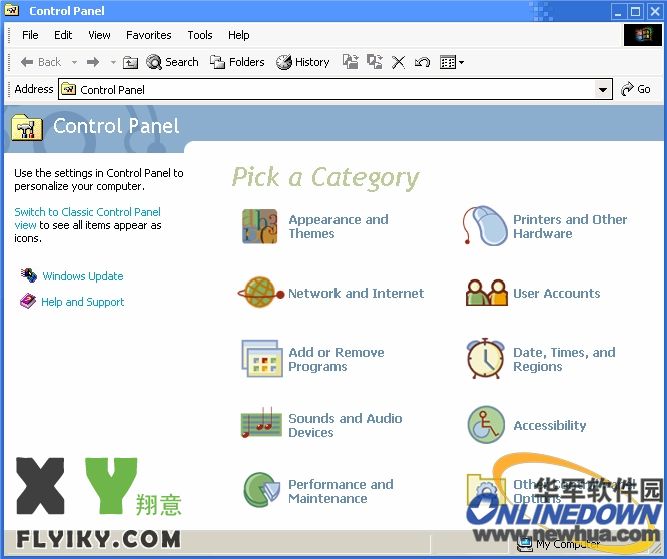Click the Appearance and Themes icon

click(259, 226)
